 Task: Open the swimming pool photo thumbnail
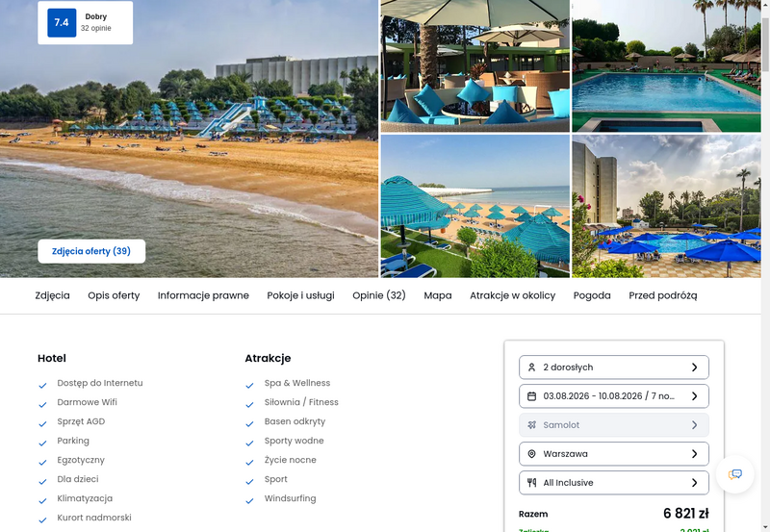pos(666,66)
